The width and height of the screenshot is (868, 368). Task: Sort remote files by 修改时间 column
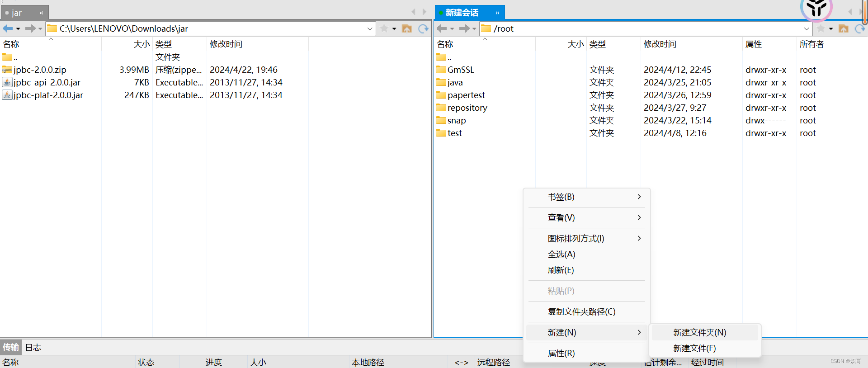point(691,44)
